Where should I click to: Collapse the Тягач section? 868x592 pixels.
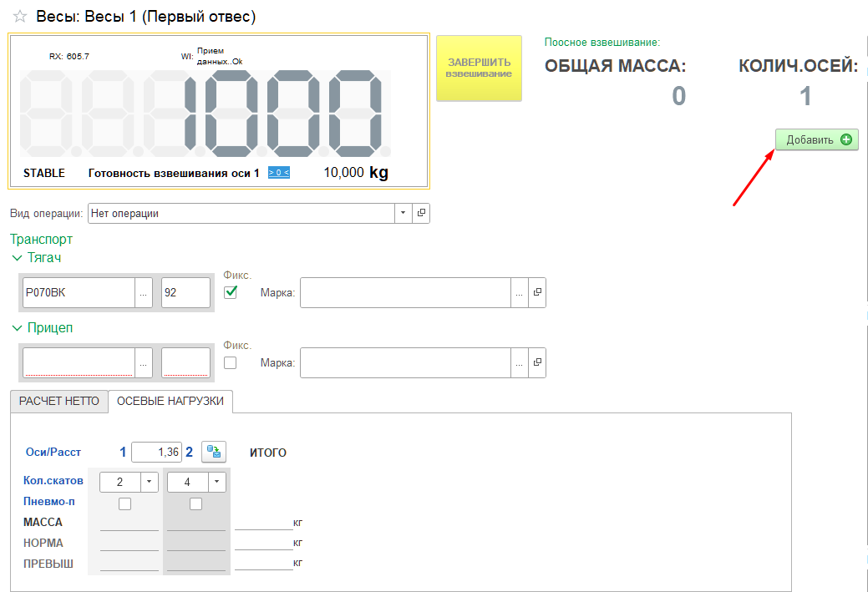[17, 258]
